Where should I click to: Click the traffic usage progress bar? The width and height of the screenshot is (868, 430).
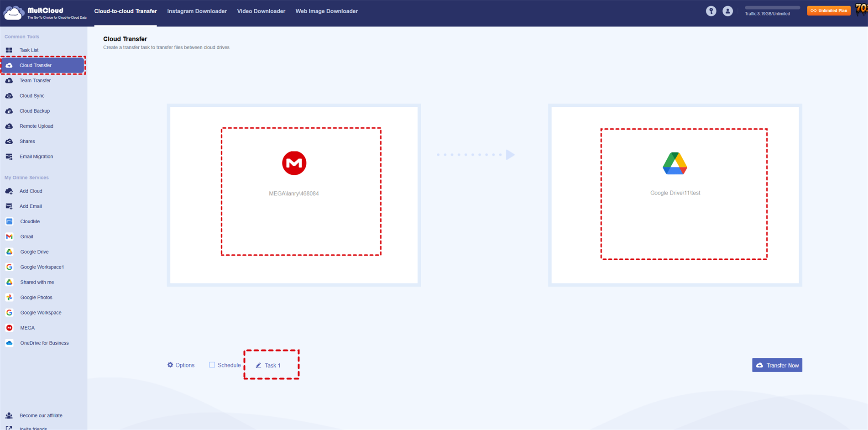(772, 8)
